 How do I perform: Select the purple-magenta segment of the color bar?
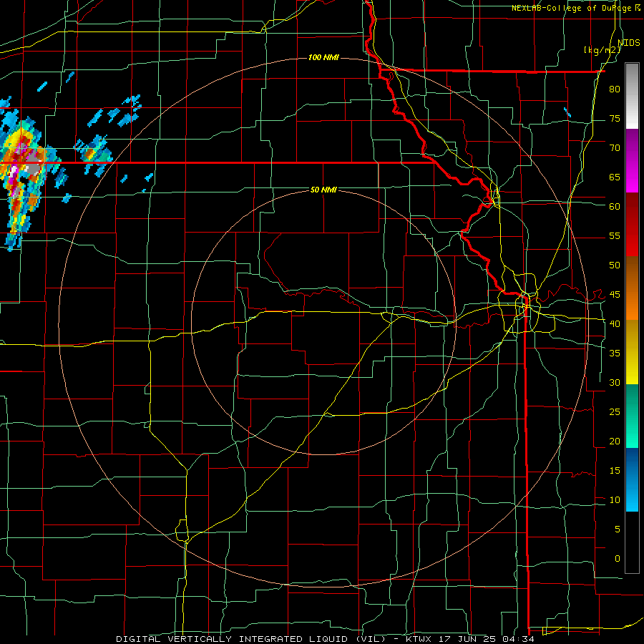tap(632, 160)
